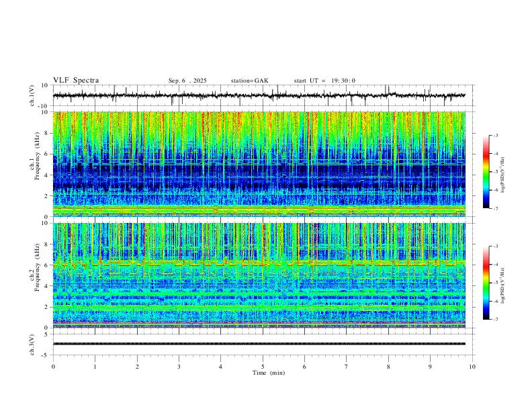Click the "-5" tick on ch.3(V) axis

pyautogui.click(x=46, y=355)
